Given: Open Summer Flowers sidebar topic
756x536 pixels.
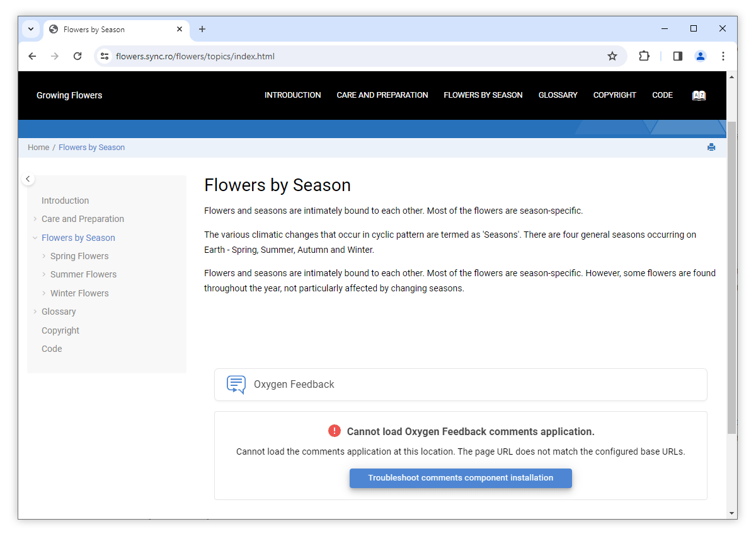Looking at the screenshot, I should tap(83, 274).
